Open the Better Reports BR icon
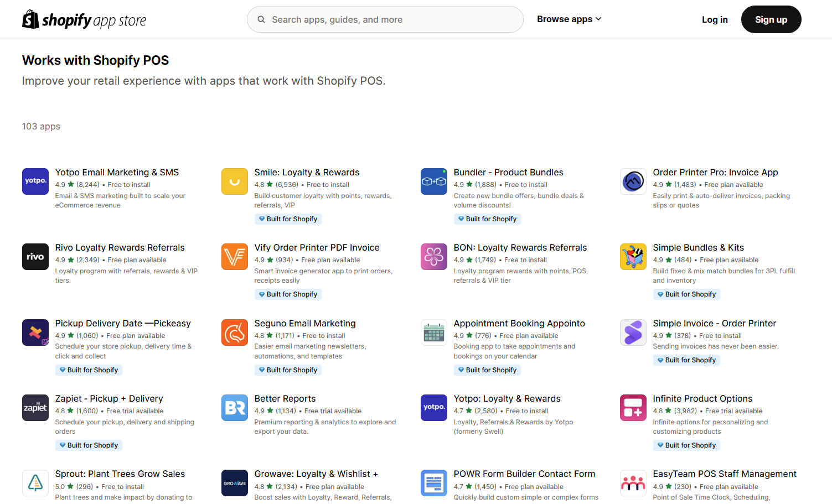This screenshot has height=504, width=832. [235, 408]
